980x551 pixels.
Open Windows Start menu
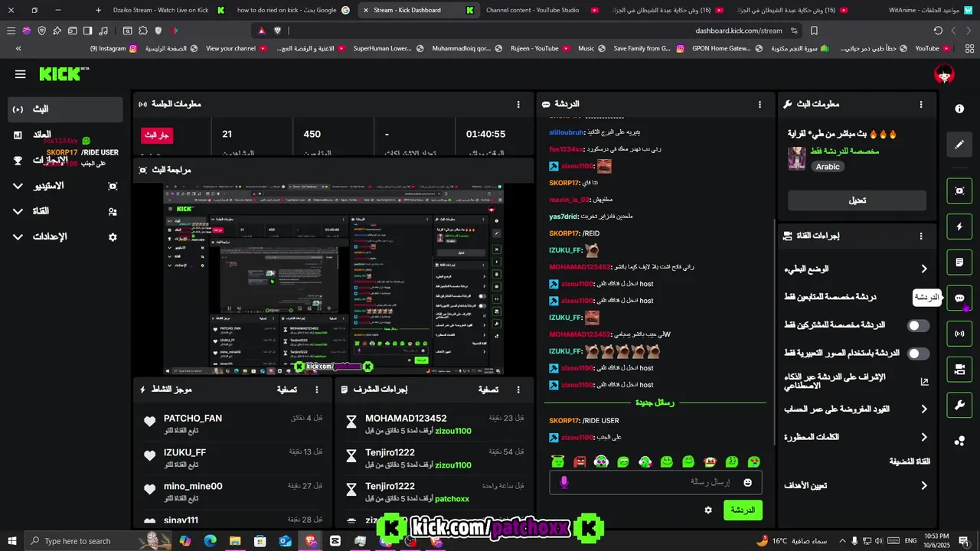point(11,541)
